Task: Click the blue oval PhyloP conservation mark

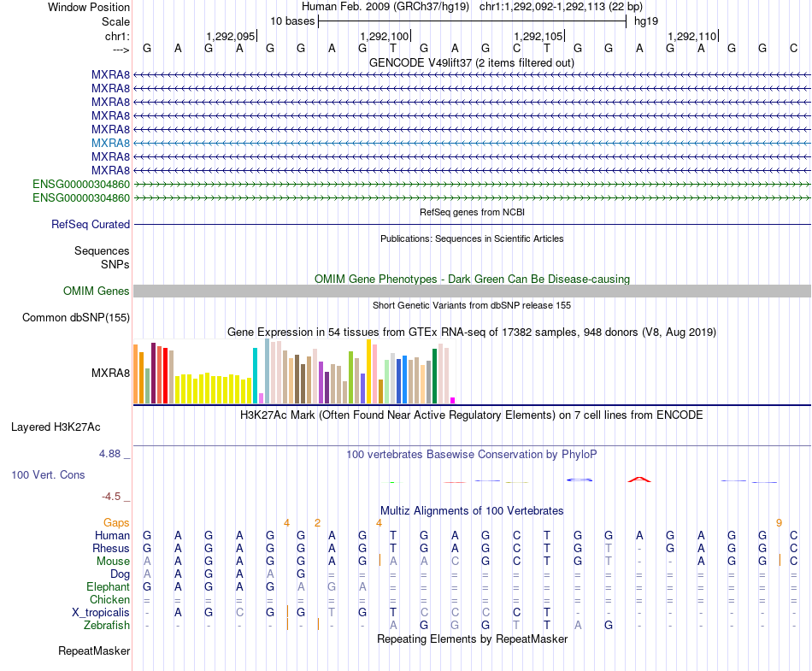Action: 580,480
